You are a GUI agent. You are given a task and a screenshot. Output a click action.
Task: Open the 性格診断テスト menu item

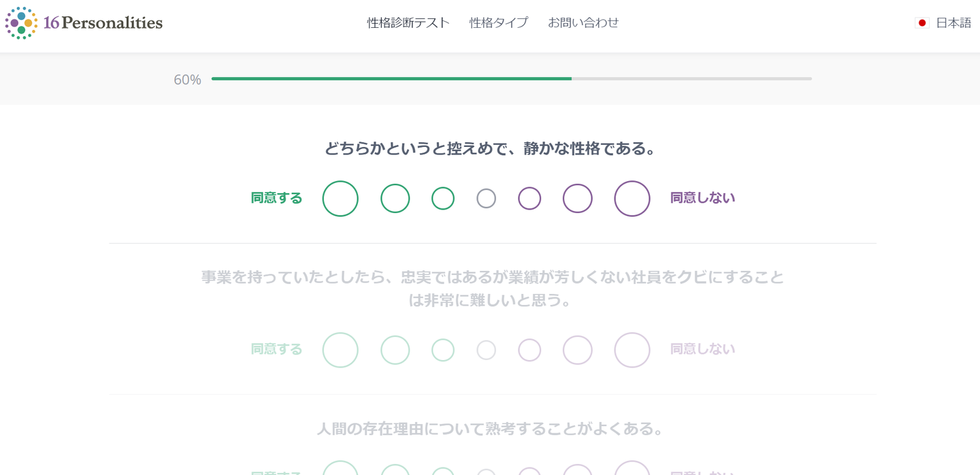pyautogui.click(x=408, y=22)
